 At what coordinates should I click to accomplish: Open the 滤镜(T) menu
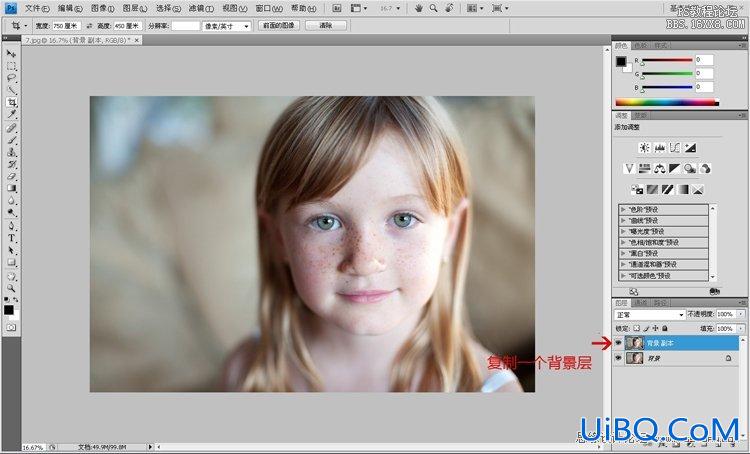(201, 9)
